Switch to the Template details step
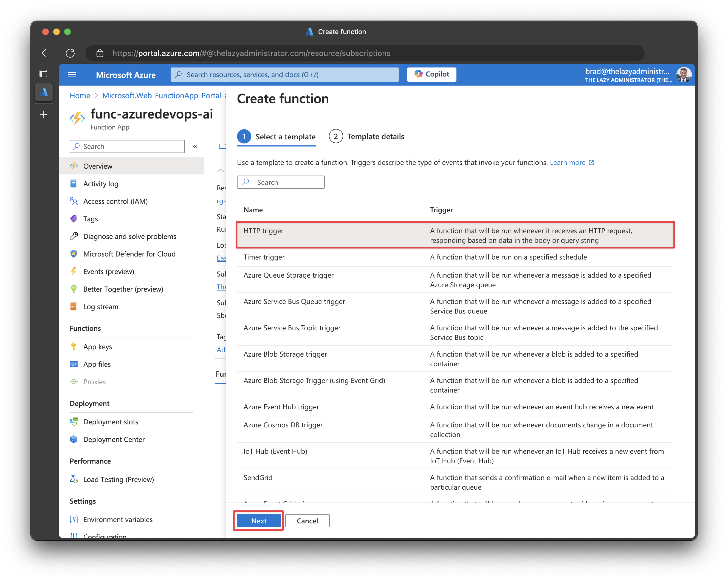Viewport: 728px width, 581px height. pyautogui.click(x=366, y=136)
